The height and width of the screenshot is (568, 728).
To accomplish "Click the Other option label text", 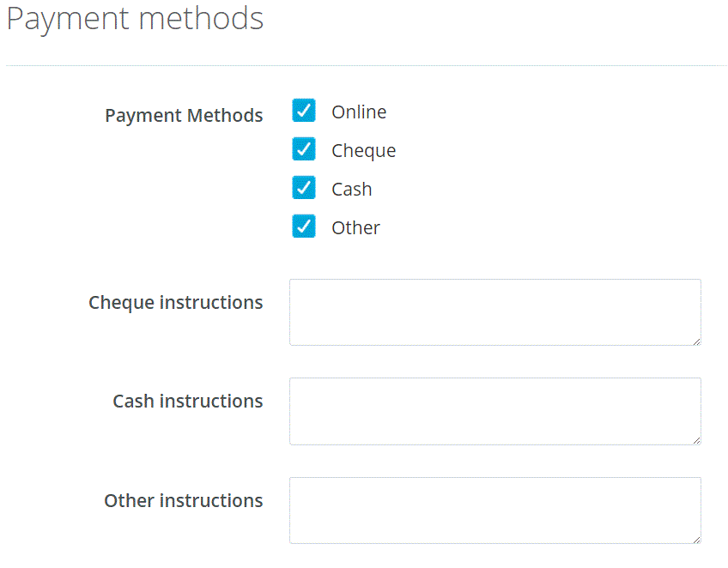I will [x=355, y=227].
